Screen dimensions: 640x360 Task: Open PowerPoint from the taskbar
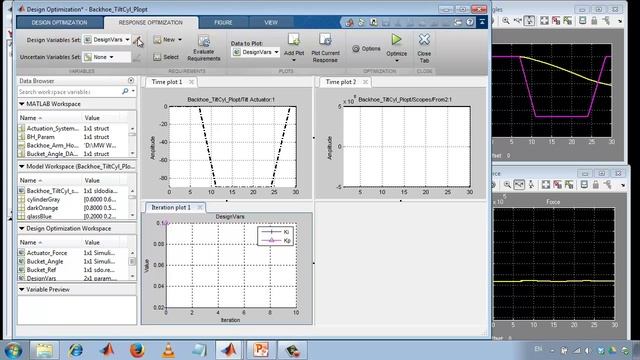click(260, 350)
